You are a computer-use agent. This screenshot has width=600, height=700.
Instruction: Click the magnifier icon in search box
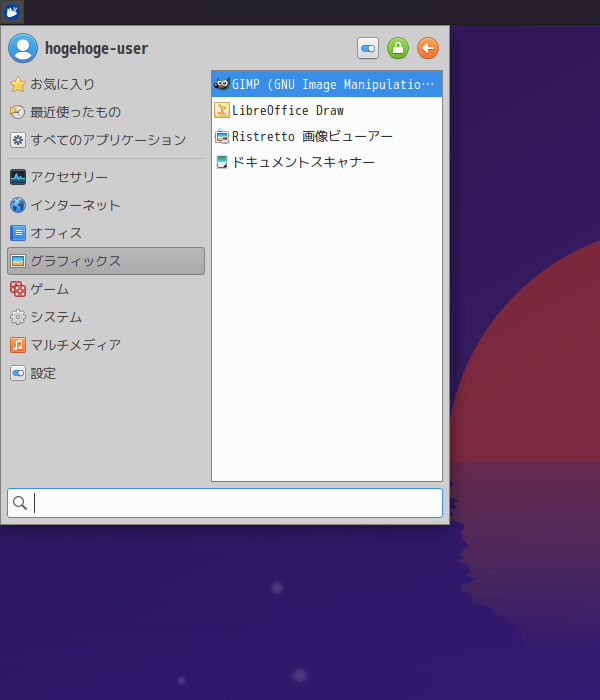(x=20, y=503)
